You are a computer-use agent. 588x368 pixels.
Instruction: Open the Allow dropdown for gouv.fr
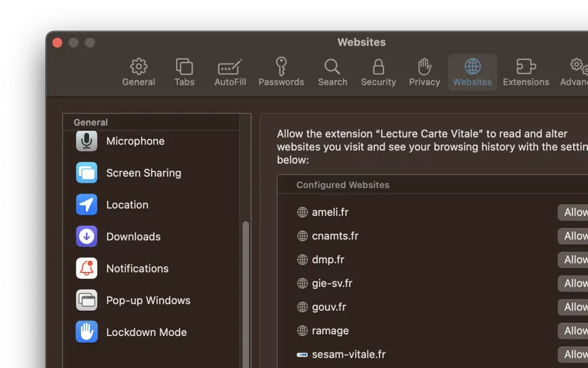pos(572,307)
